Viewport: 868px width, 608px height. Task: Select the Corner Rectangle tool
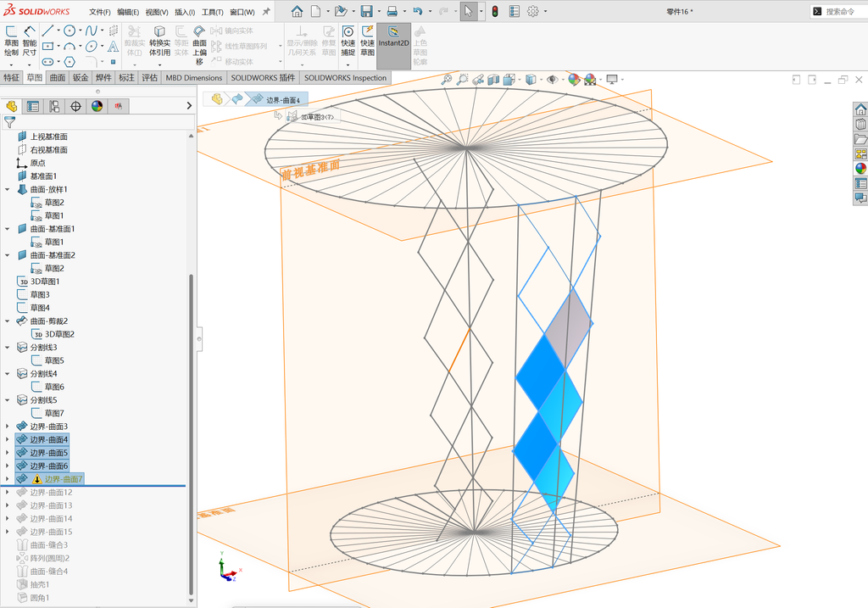click(x=48, y=46)
